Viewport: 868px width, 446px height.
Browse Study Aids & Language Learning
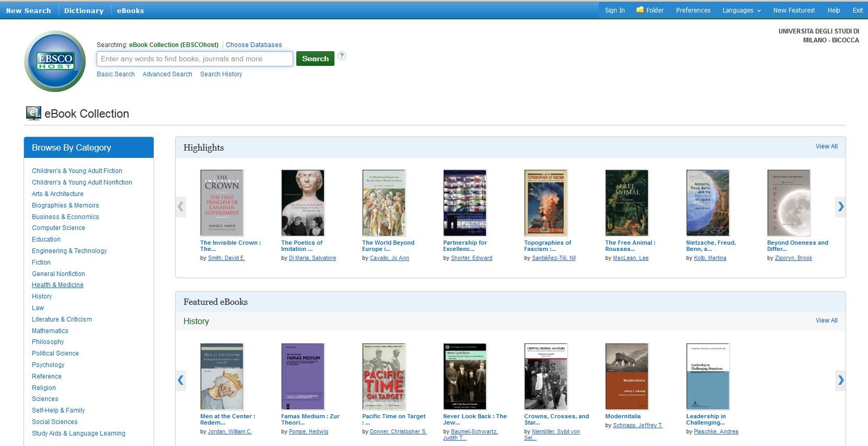coord(78,433)
